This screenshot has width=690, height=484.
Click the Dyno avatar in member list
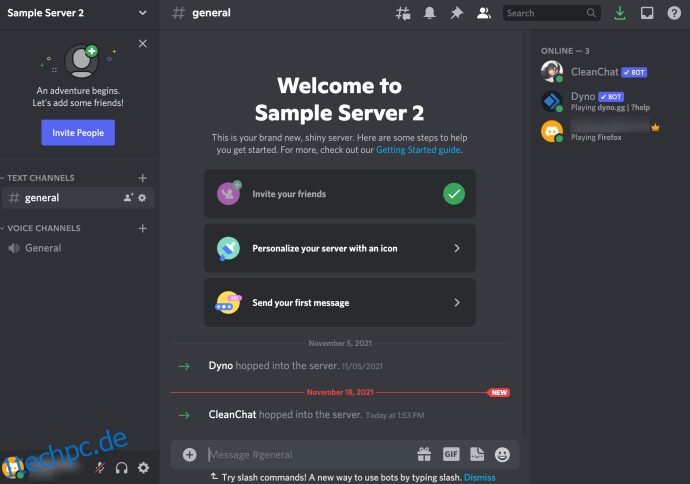[552, 101]
